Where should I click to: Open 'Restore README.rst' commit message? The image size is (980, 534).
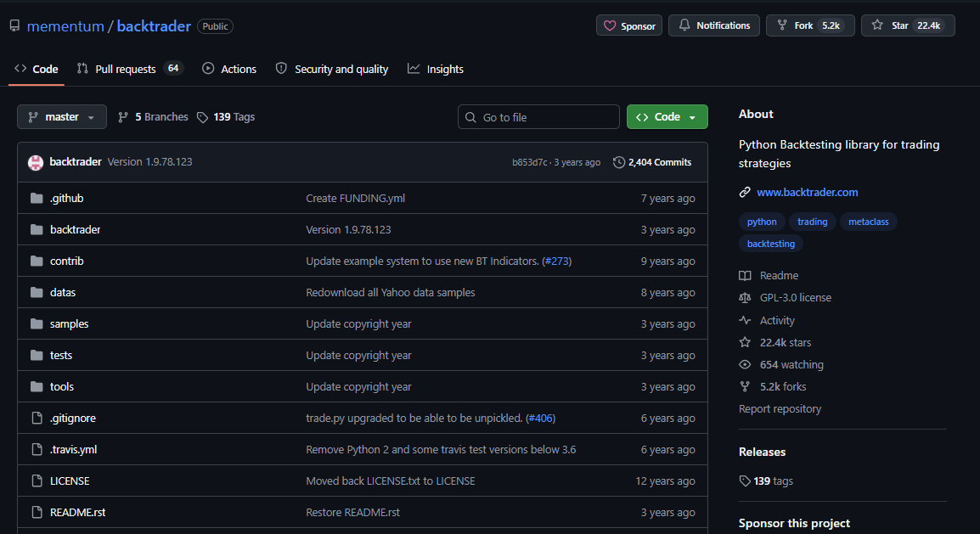(352, 512)
